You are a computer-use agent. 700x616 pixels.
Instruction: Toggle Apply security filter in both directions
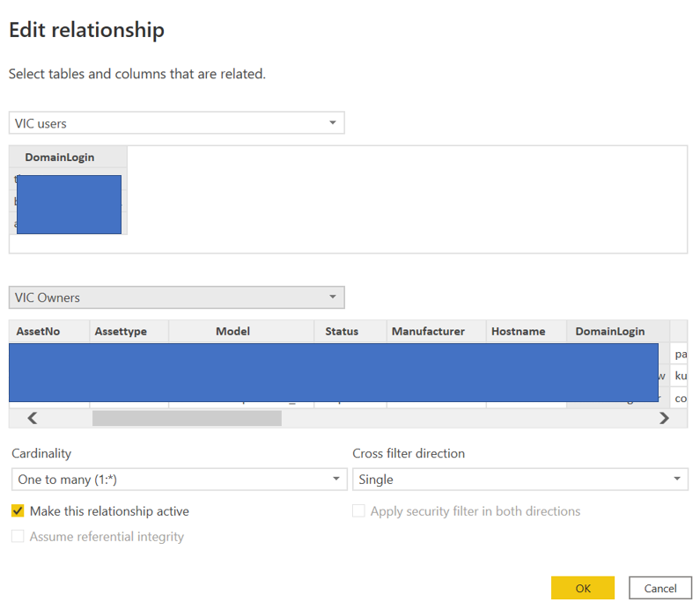(x=358, y=510)
